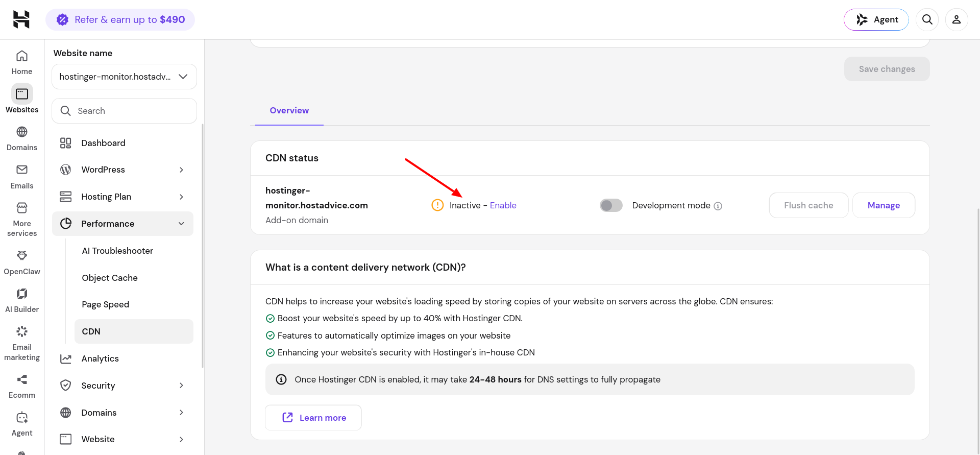Click the Dashboard grid icon
This screenshot has width=980, height=455.
(66, 143)
